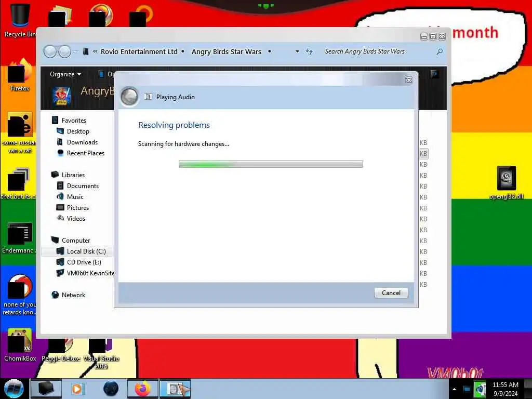Open the Endermanc... desktop icon
The image size is (532, 399).
pos(19,238)
